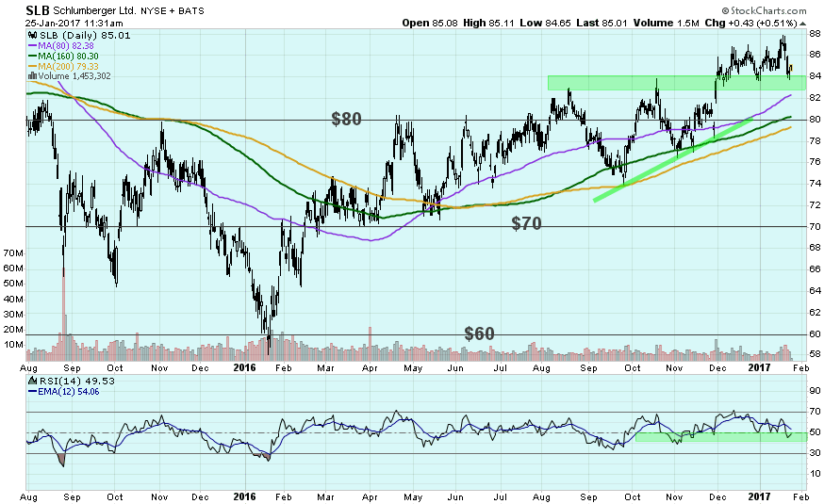
Task: Click the 90 tick on RSI axis
Action: tap(815, 391)
